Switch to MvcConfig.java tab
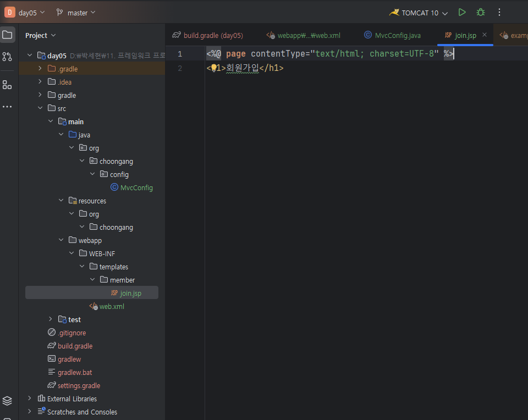 pos(393,35)
